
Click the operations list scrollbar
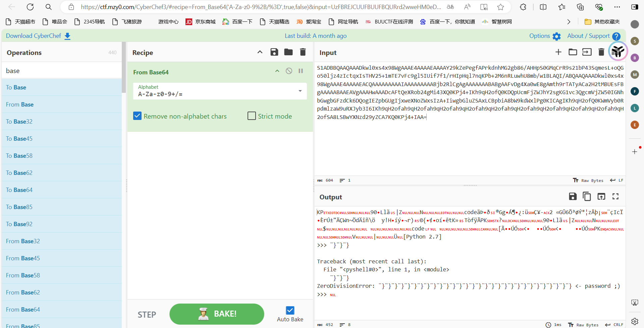(124, 68)
